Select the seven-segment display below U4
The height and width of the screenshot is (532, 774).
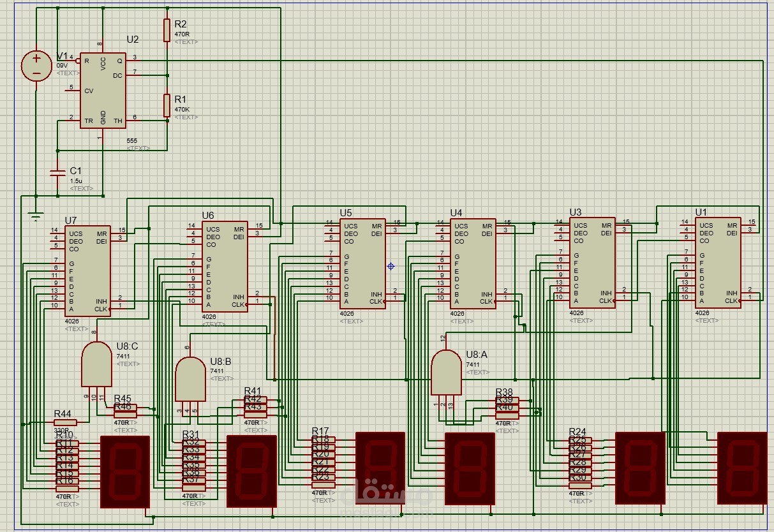[x=470, y=469]
